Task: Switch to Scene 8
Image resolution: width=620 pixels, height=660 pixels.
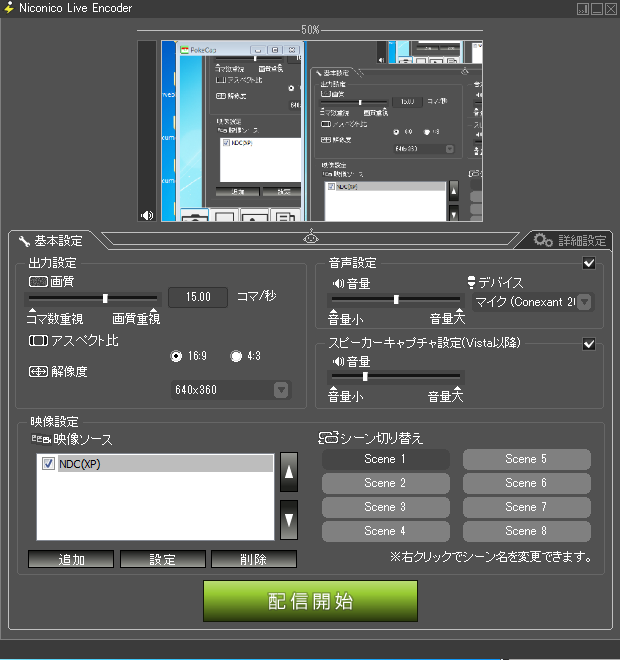Action: pos(527,531)
